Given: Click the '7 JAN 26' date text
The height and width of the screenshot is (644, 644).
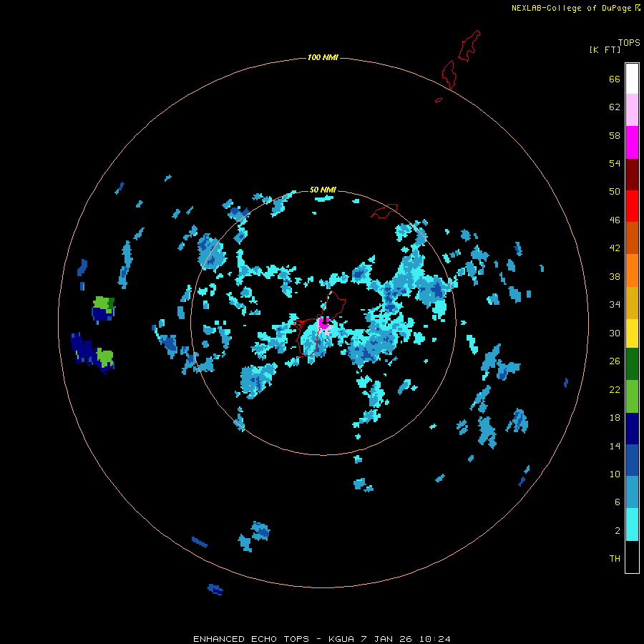Looking at the screenshot, I should 386,639.
